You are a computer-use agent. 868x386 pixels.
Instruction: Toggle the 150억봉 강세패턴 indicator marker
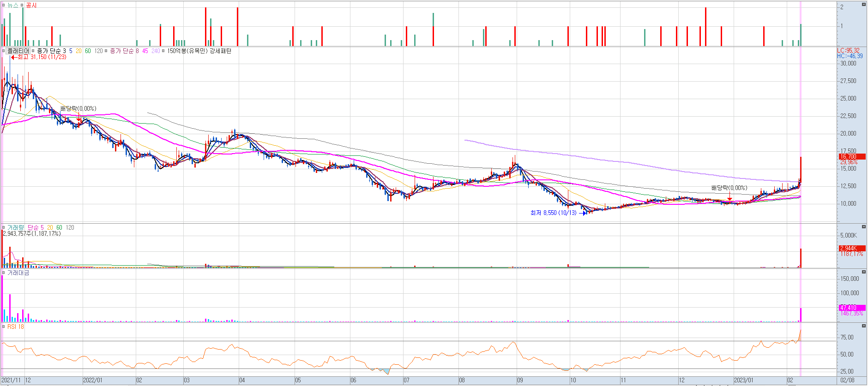(163, 51)
